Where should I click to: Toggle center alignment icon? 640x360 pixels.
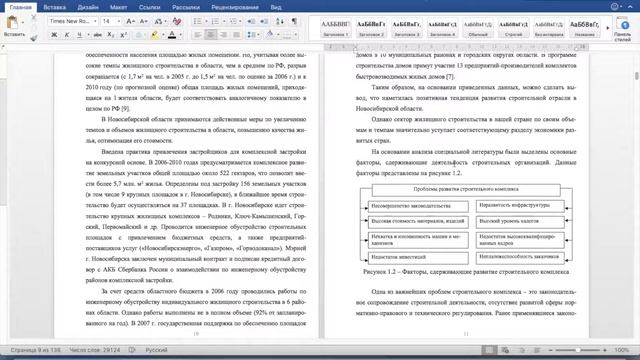tap(211, 35)
